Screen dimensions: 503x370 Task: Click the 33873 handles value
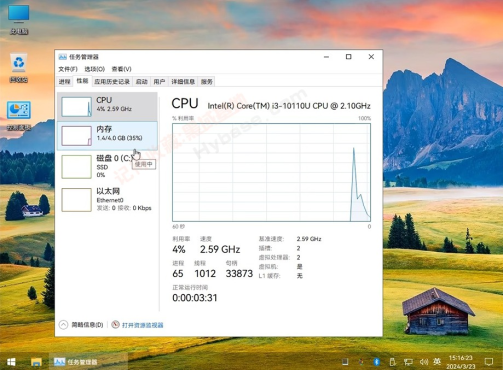pyautogui.click(x=239, y=274)
